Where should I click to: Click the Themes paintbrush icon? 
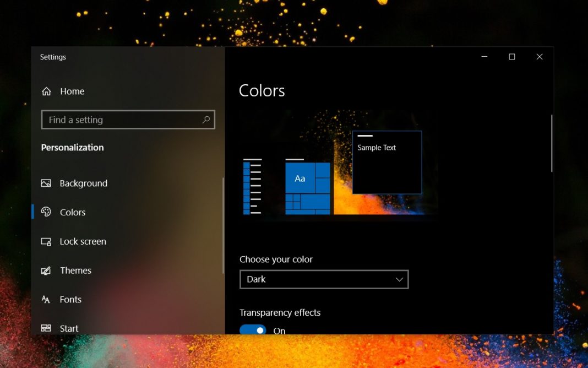(47, 270)
